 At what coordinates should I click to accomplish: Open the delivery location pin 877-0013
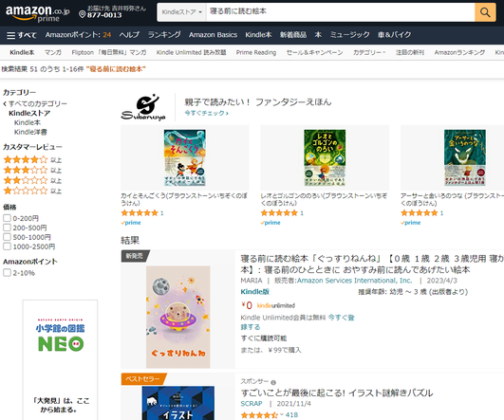click(x=112, y=12)
